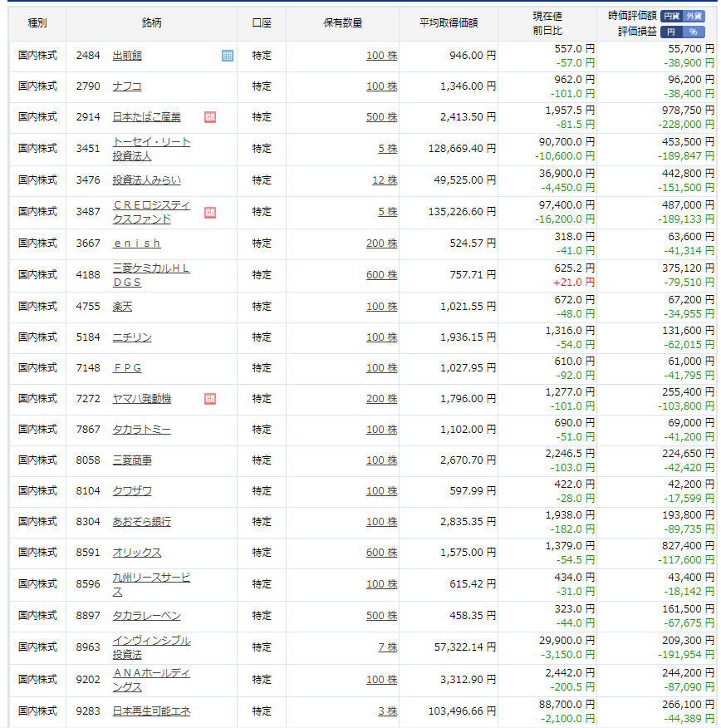The image size is (721, 728).
Task: Click the average cost 128,669.40 円
Action: coord(462,149)
